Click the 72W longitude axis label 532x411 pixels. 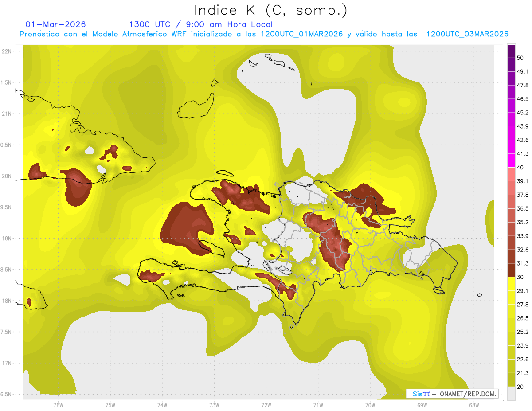pyautogui.click(x=266, y=405)
